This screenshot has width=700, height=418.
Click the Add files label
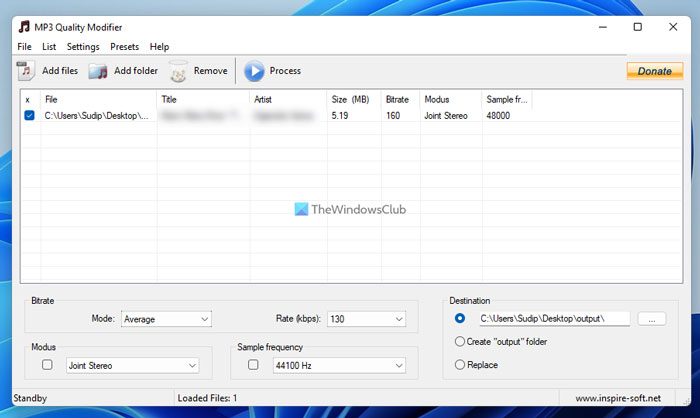60,71
